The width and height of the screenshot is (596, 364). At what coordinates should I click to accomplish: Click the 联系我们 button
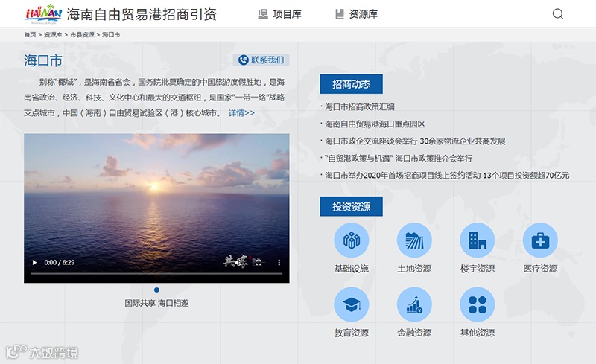[x=261, y=60]
